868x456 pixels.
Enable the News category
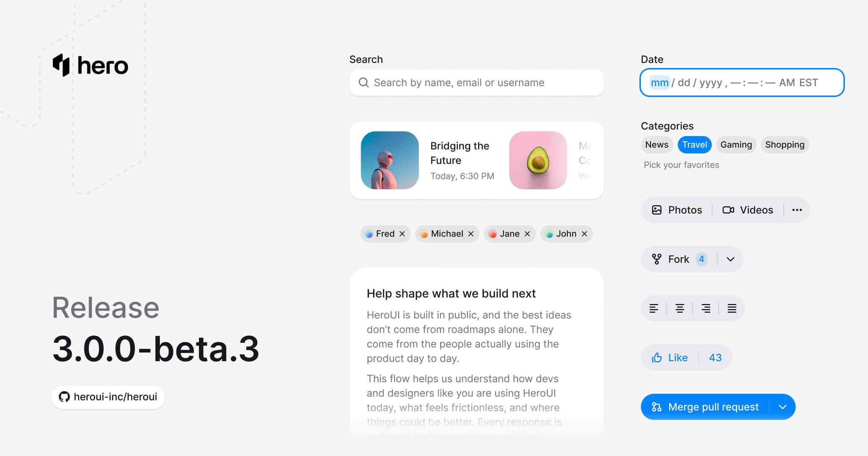point(657,145)
